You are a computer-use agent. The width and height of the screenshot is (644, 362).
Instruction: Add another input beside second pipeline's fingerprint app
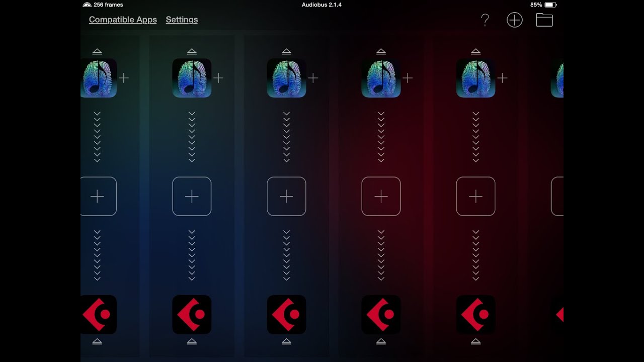point(218,78)
